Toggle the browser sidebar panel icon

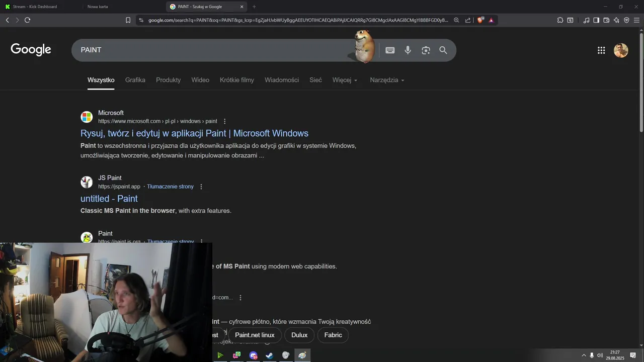click(x=596, y=20)
